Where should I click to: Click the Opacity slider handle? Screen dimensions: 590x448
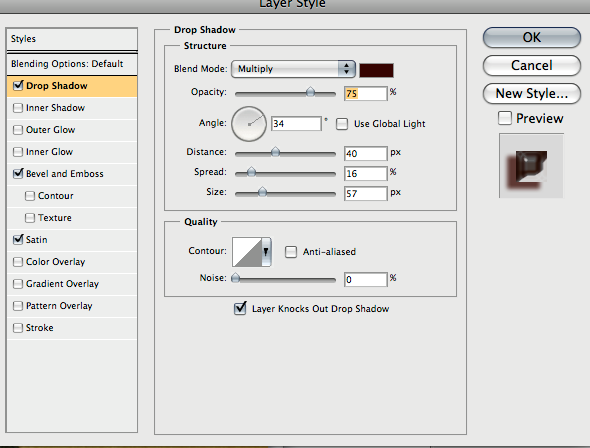tap(310, 92)
